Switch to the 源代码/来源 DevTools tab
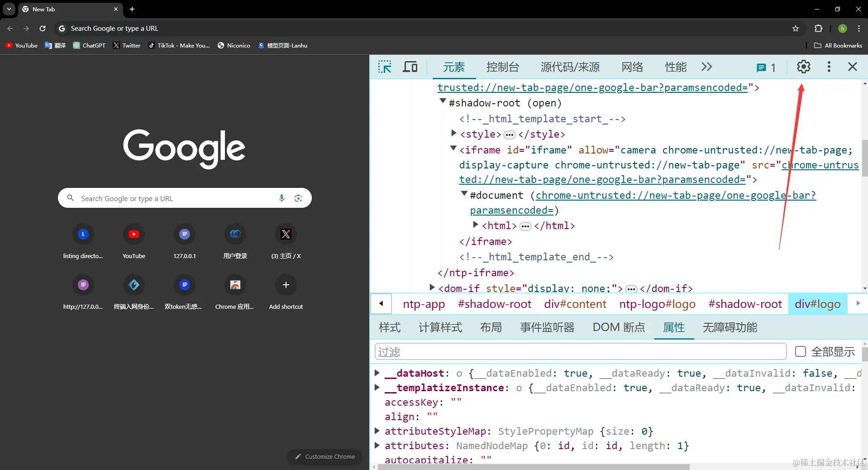This screenshot has height=470, width=868. (x=570, y=67)
